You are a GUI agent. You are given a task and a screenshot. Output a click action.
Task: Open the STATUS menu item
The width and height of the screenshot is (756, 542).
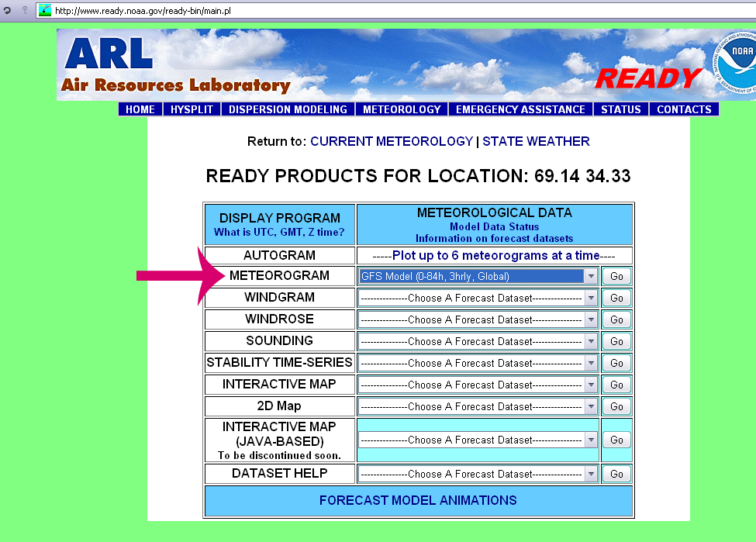(x=620, y=109)
